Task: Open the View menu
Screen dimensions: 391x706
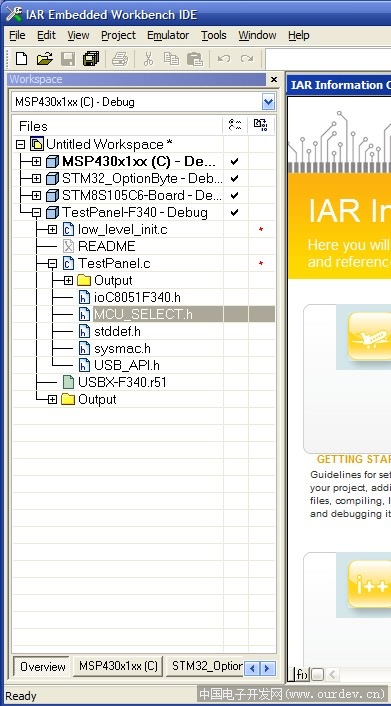Action: click(78, 35)
